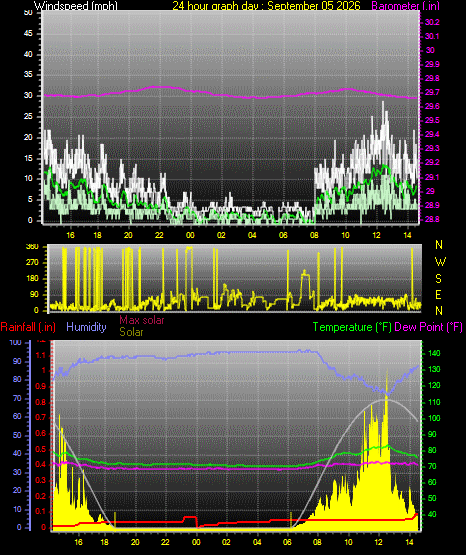Click the barometer scale value 29.4
Viewport: 466px width, 555px height.
click(x=432, y=134)
